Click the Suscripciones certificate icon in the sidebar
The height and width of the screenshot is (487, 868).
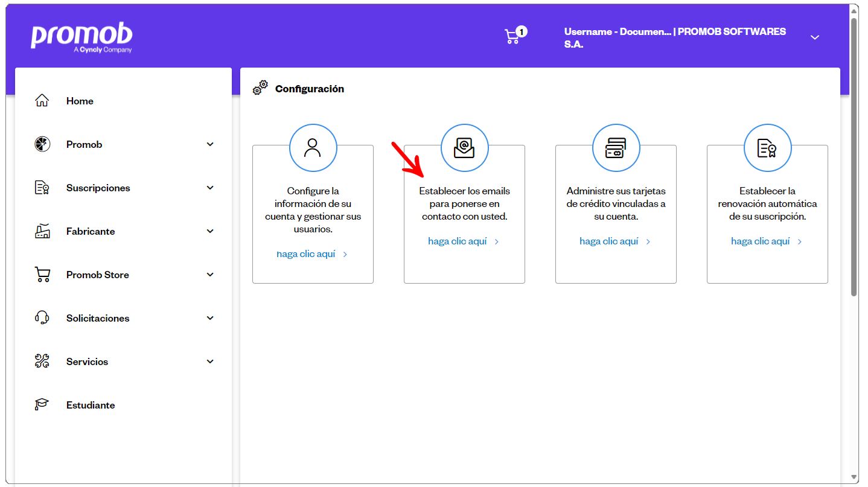pyautogui.click(x=42, y=188)
